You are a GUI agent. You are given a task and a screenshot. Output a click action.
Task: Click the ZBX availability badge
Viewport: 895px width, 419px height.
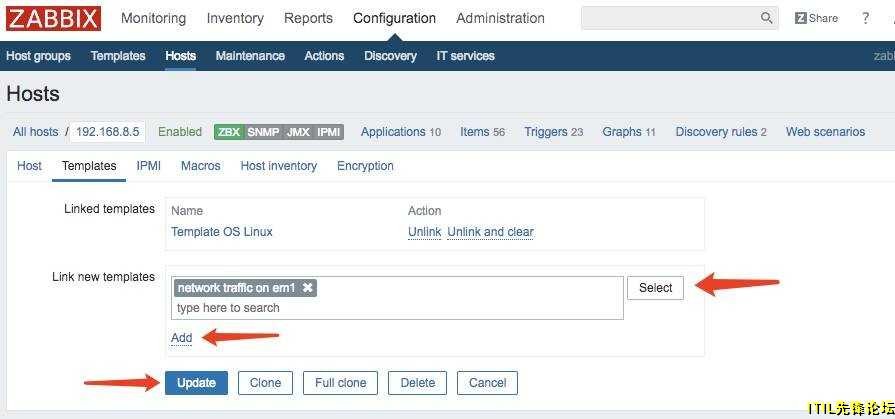(x=229, y=132)
